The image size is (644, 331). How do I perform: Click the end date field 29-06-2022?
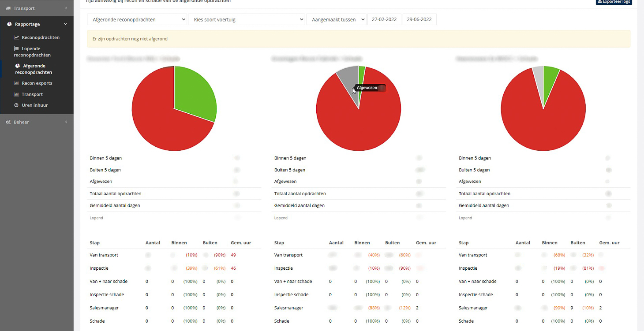point(419,19)
